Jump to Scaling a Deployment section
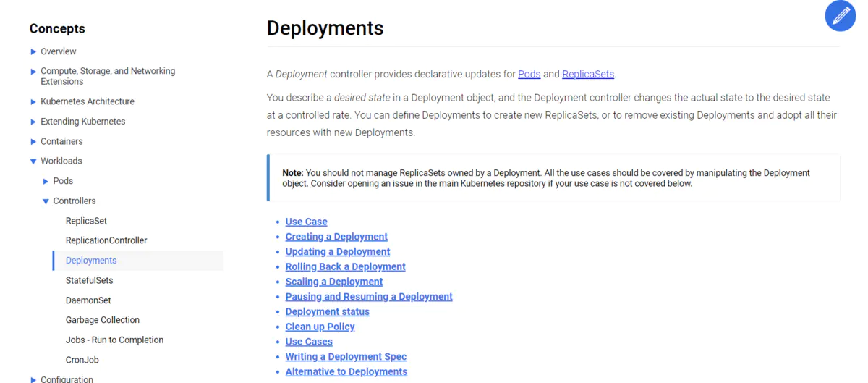 tap(334, 282)
